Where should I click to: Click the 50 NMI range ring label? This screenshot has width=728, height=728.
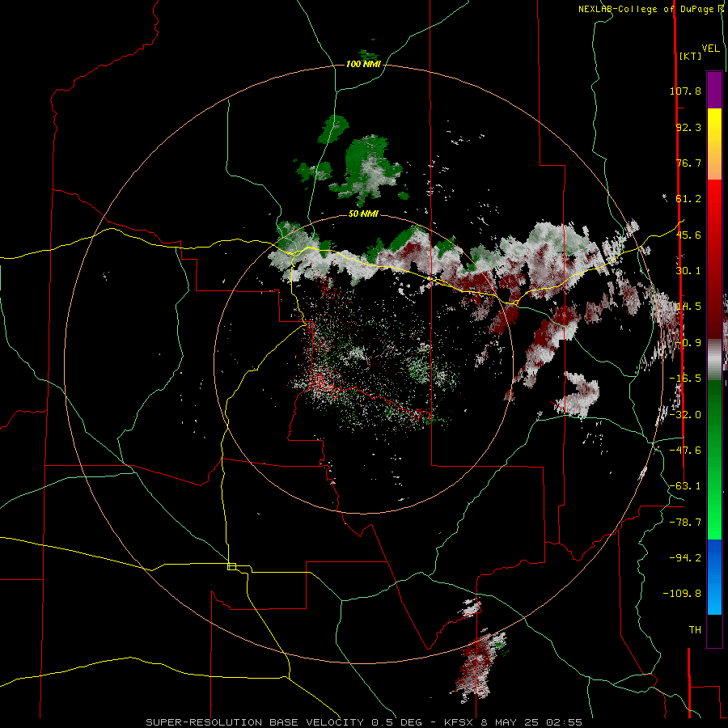point(363,214)
